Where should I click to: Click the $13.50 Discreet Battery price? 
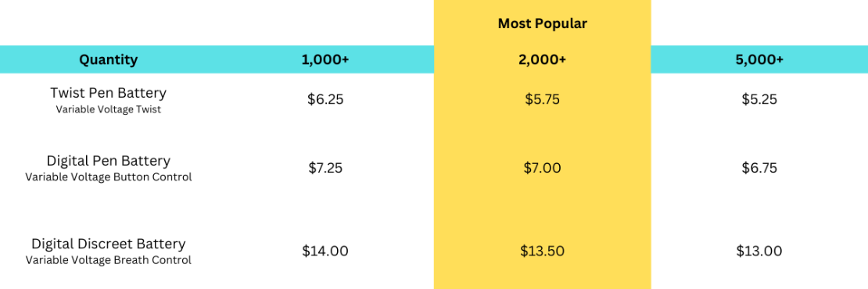point(542,251)
